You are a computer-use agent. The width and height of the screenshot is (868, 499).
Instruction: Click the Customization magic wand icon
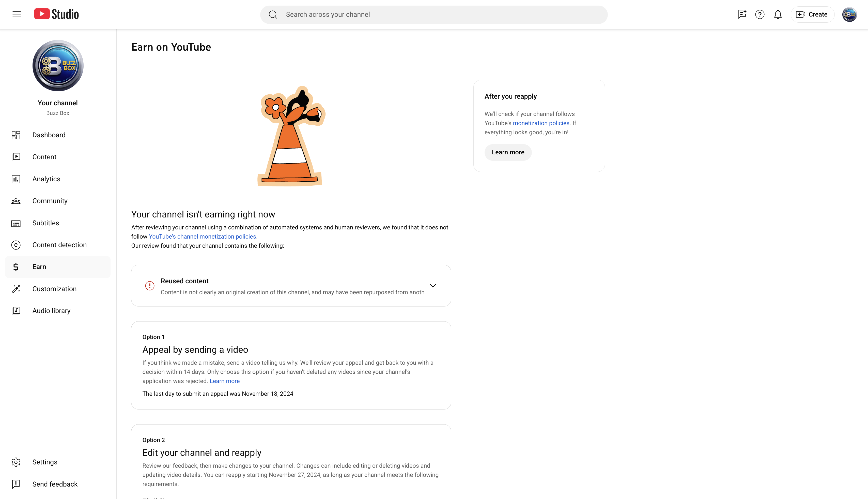[x=16, y=289]
